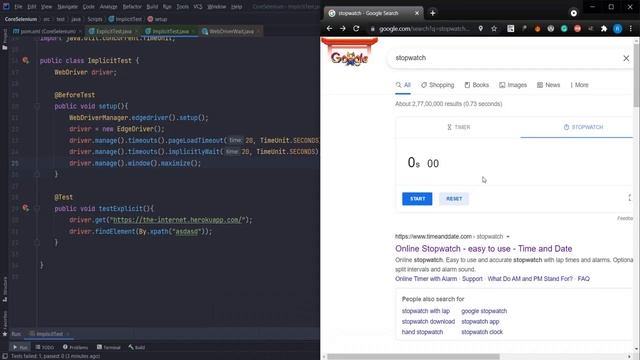Open the VCS menu in IntelliJ
640x360 pixels.
pos(198,7)
